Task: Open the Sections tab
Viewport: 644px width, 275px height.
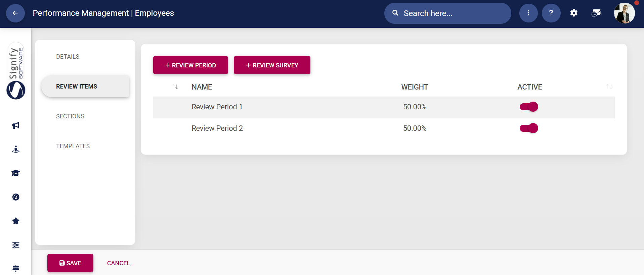Action: (x=70, y=116)
